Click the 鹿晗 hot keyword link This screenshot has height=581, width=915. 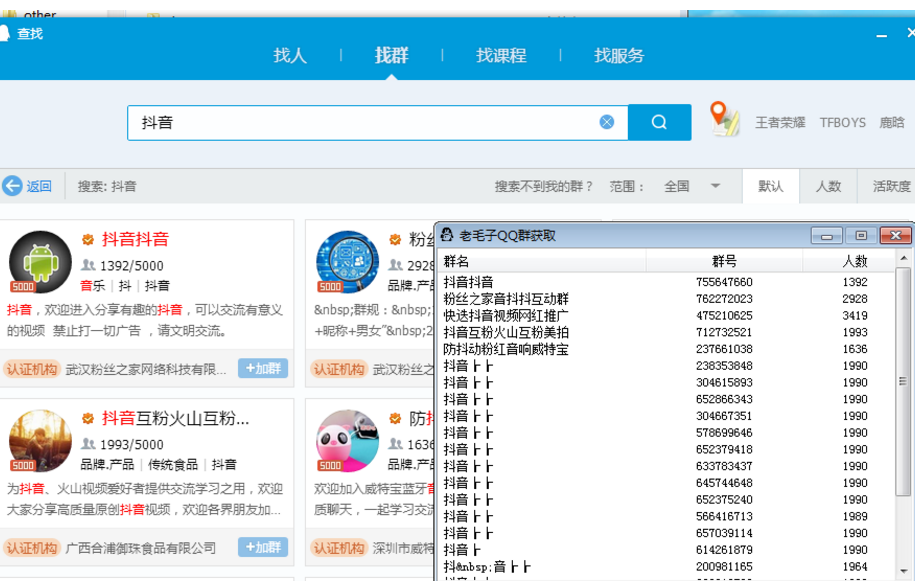click(x=892, y=122)
